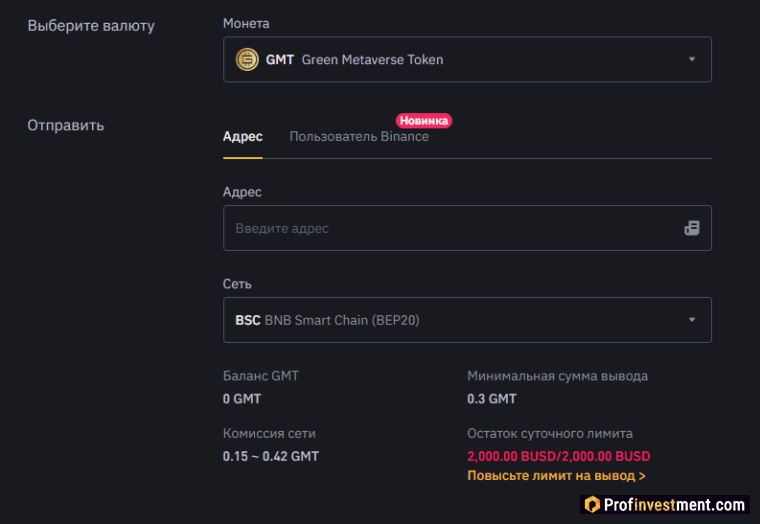Click the Сеть field label
Image resolution: width=760 pixels, height=524 pixels.
237,284
